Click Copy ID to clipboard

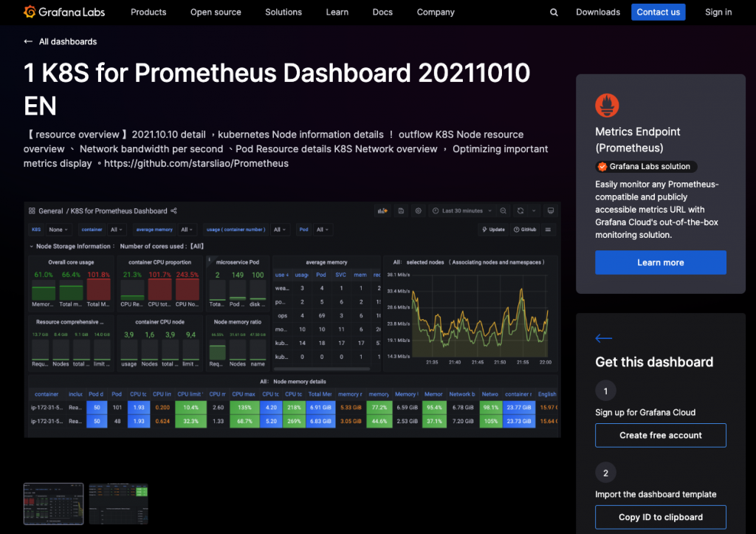point(661,517)
